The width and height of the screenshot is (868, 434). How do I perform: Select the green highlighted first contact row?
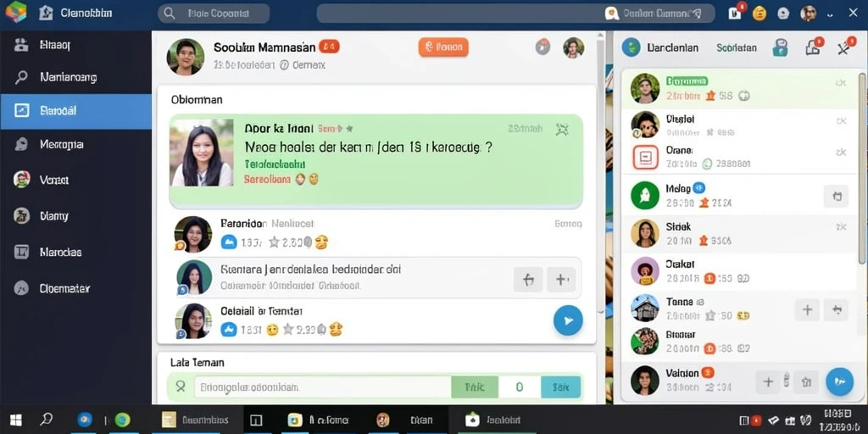pyautogui.click(x=738, y=88)
